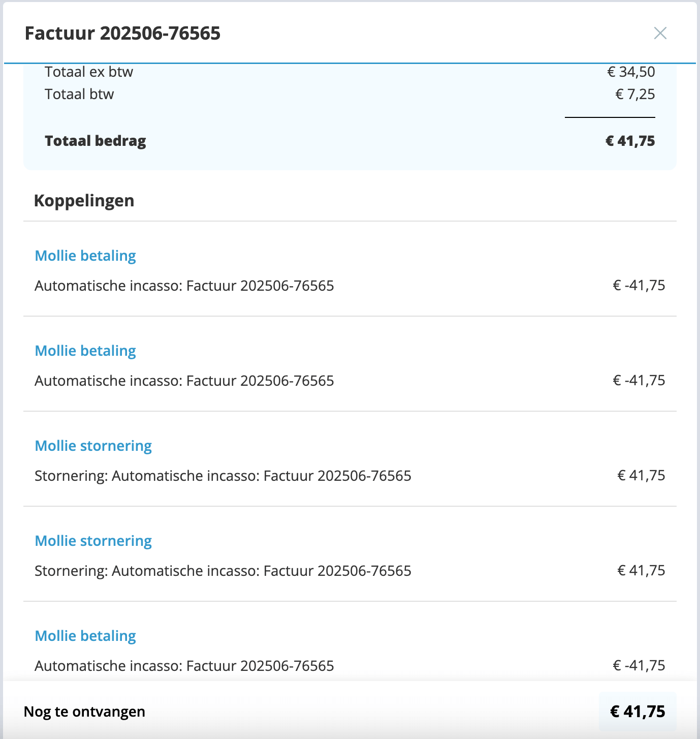Click the € 7,25 btw amount
The height and width of the screenshot is (739, 700).
(635, 94)
